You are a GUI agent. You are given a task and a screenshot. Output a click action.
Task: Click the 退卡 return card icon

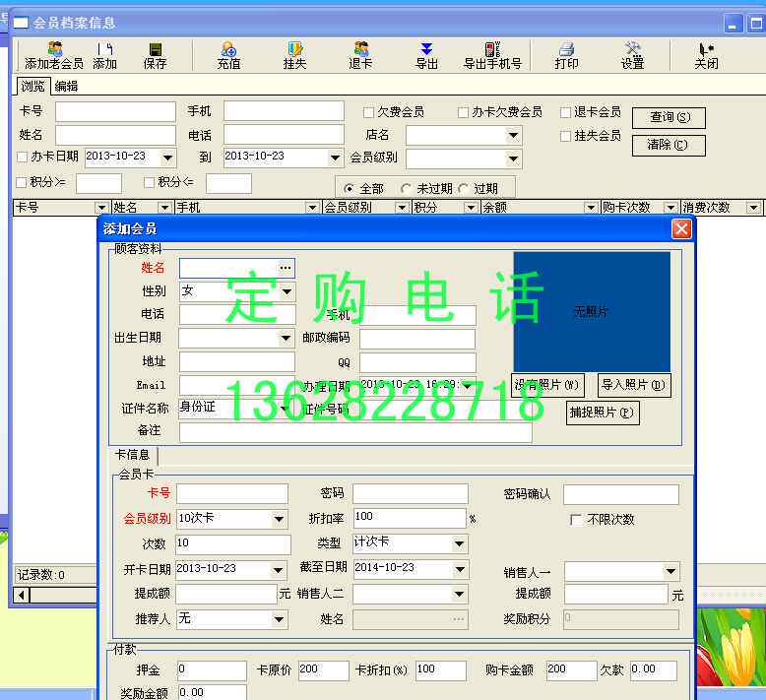(x=360, y=55)
